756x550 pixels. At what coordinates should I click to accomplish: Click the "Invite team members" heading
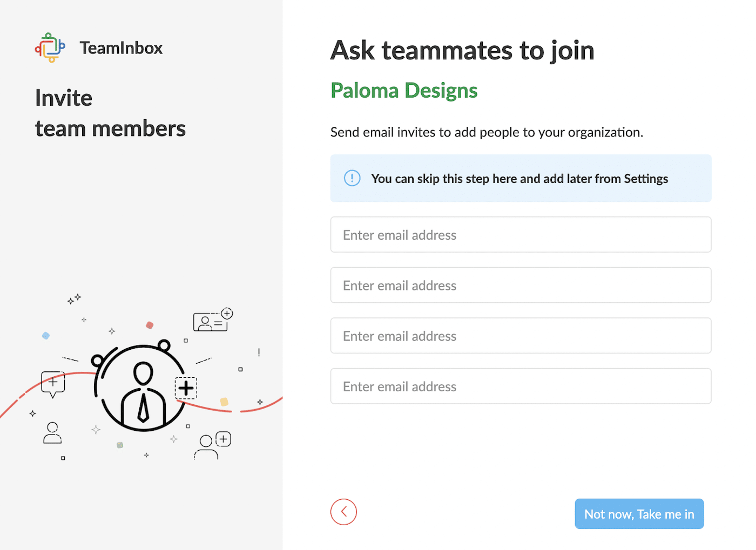click(110, 113)
